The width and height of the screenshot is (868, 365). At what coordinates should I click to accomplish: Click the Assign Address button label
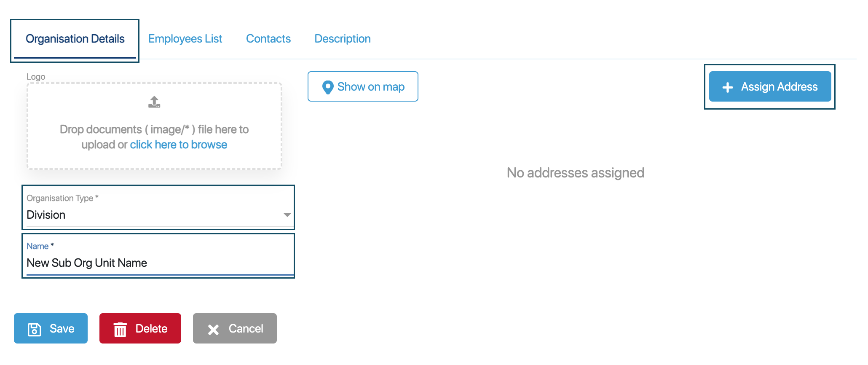point(779,87)
